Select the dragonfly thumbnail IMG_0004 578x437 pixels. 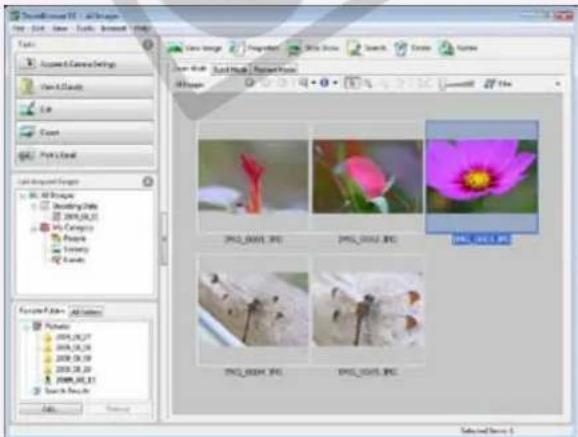point(253,309)
